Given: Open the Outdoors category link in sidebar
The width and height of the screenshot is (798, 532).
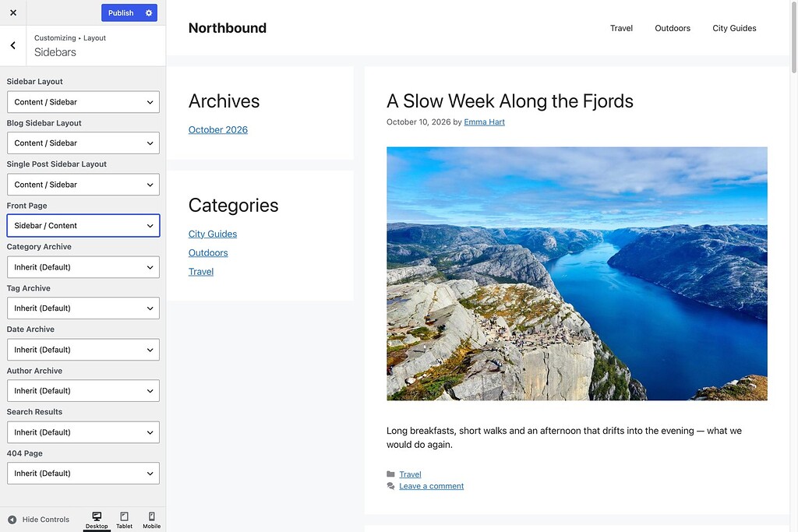Looking at the screenshot, I should 207,253.
